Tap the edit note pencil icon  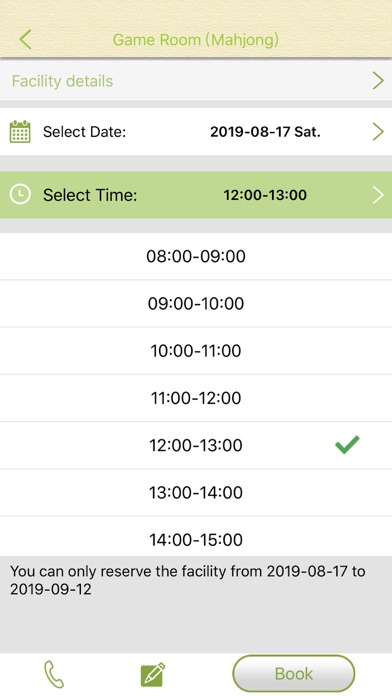tap(153, 675)
